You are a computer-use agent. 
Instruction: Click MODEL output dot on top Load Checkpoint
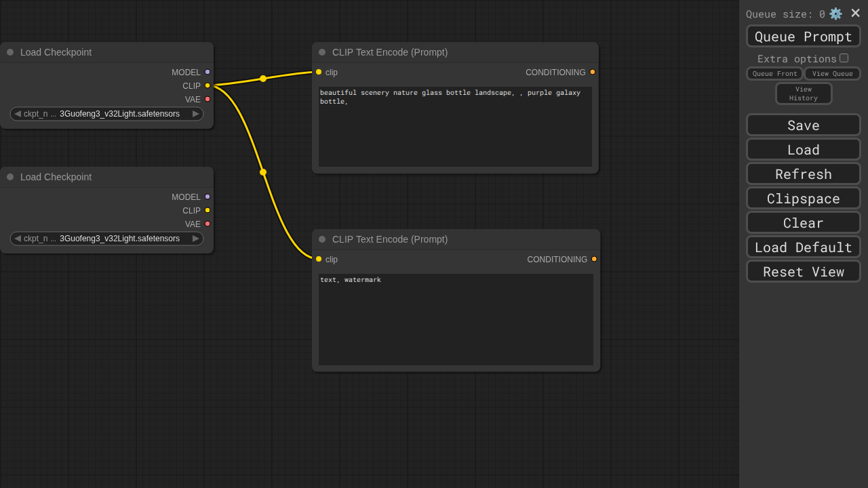pos(208,72)
